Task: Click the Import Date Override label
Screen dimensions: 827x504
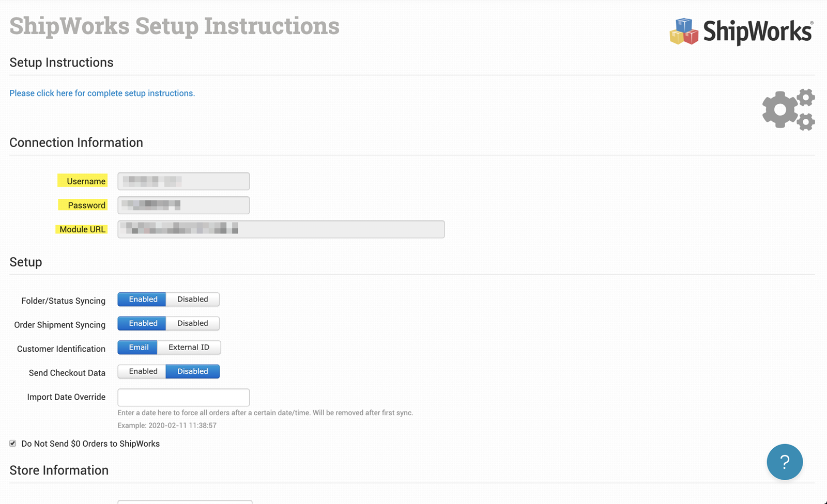Action: 66,397
